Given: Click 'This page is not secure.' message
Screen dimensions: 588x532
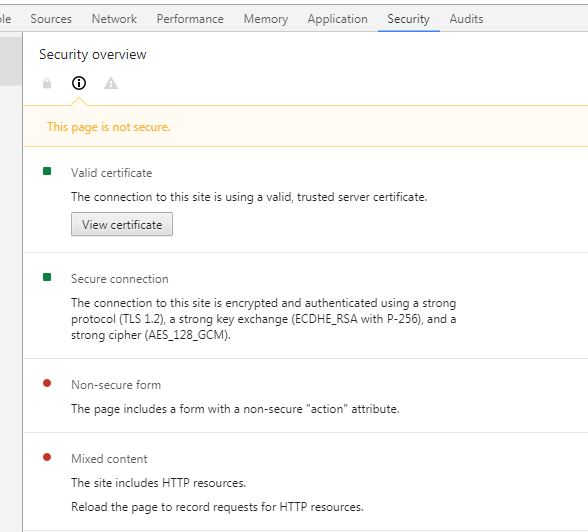Looking at the screenshot, I should (x=109, y=127).
